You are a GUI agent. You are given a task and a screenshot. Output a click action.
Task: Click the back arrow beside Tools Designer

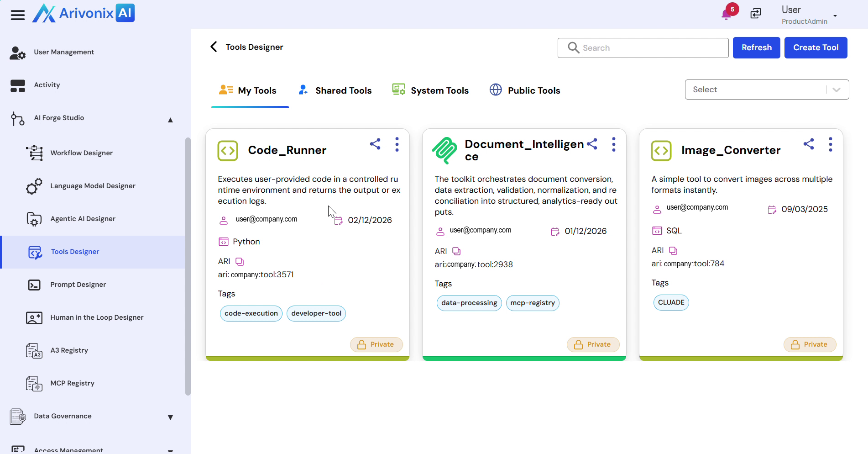pos(214,47)
